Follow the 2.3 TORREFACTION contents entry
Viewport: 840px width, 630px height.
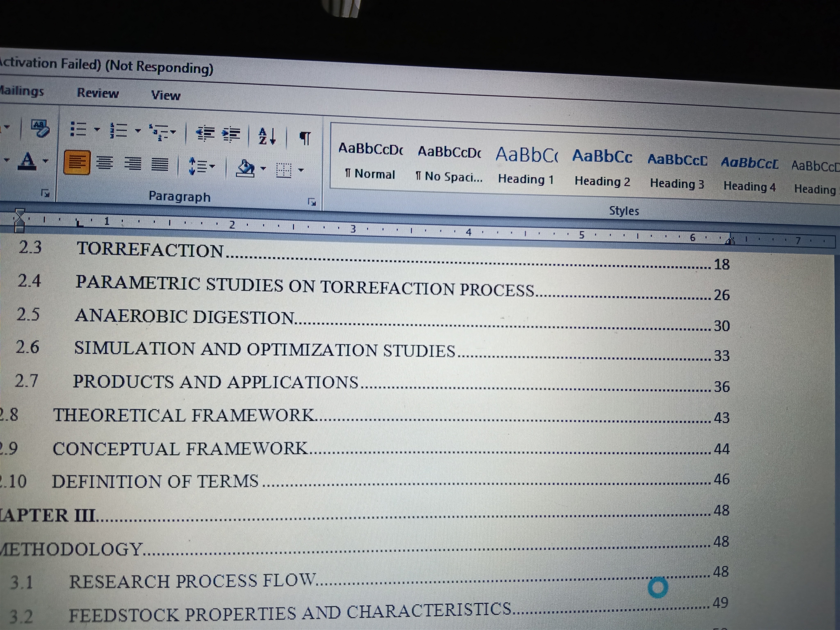click(x=374, y=256)
